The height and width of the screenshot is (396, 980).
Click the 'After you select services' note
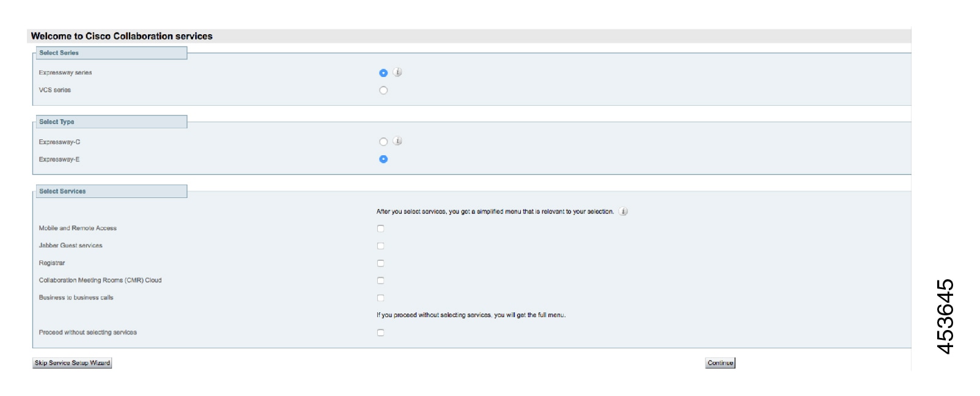(x=495, y=211)
